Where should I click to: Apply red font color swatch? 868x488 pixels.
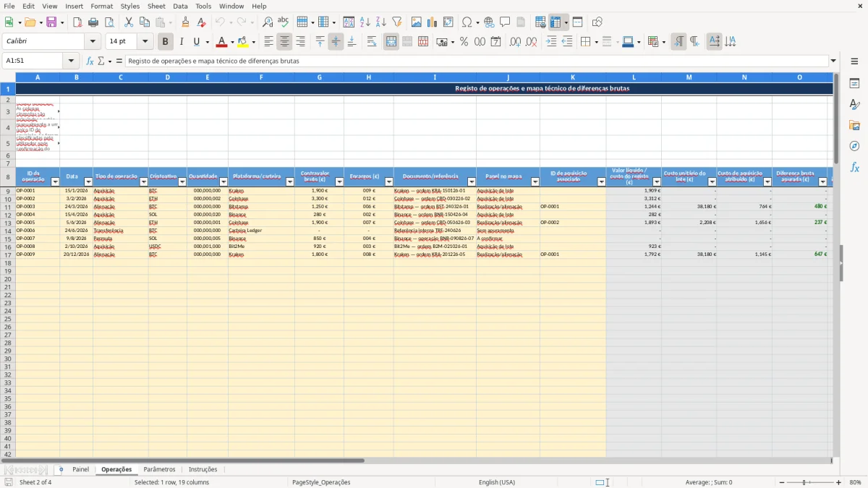coord(222,42)
